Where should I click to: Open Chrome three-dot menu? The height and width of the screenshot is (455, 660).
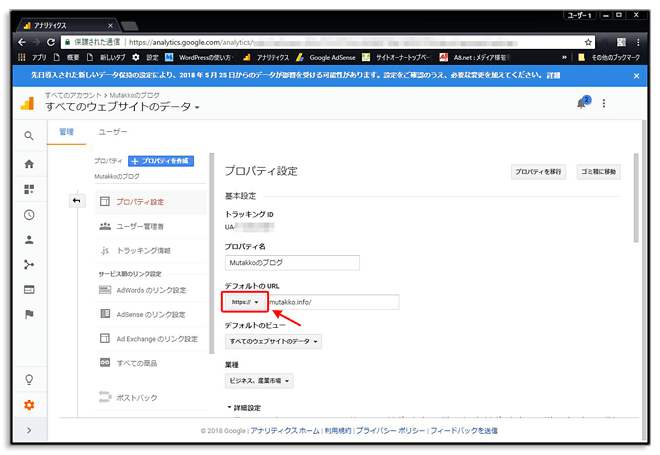(x=638, y=42)
